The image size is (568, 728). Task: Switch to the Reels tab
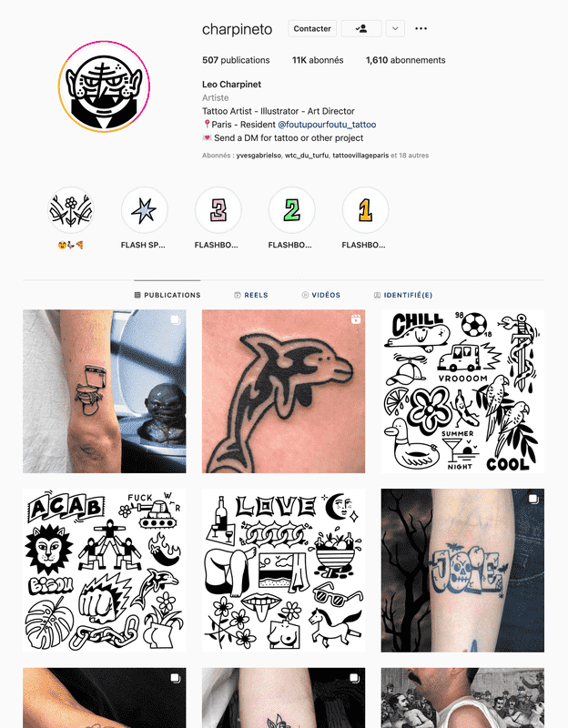[x=251, y=295]
